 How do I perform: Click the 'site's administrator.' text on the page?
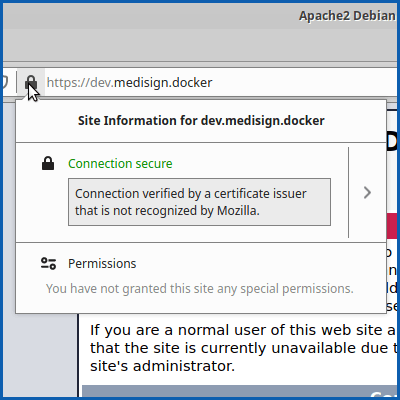tap(162, 366)
